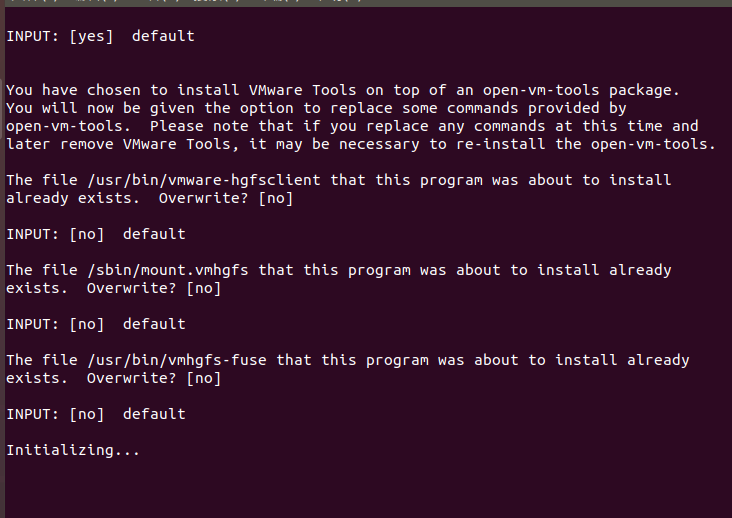The image size is (732, 518).
Task: Click the word default after [yes]
Action: tap(163, 36)
